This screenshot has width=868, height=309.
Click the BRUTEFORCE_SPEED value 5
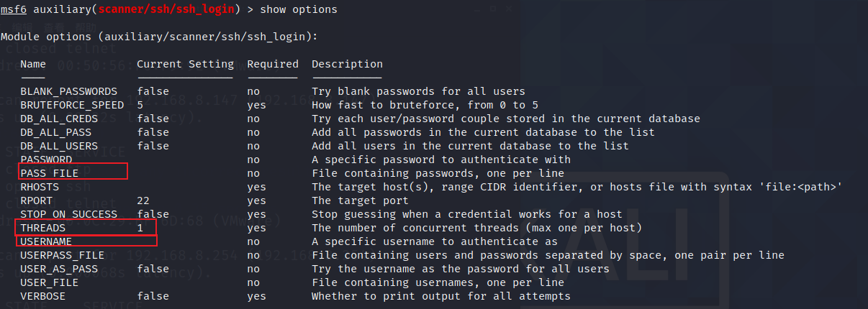[x=140, y=105]
